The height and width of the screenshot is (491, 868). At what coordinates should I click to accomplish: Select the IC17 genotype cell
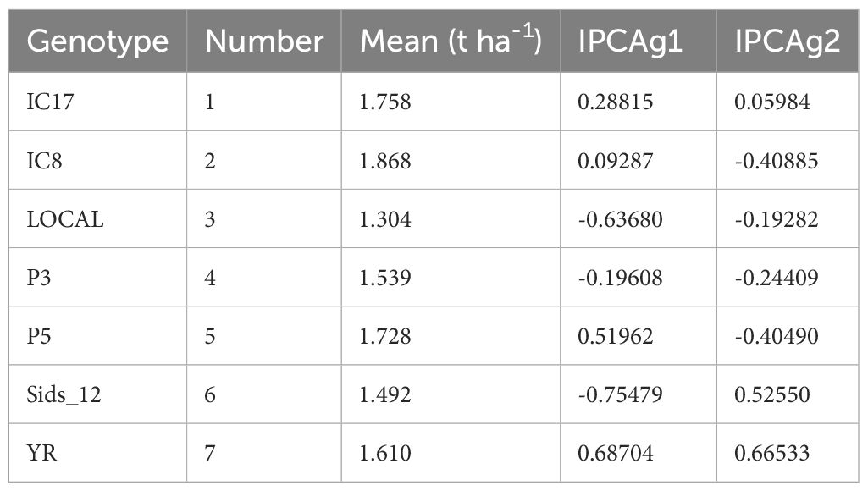point(50,103)
